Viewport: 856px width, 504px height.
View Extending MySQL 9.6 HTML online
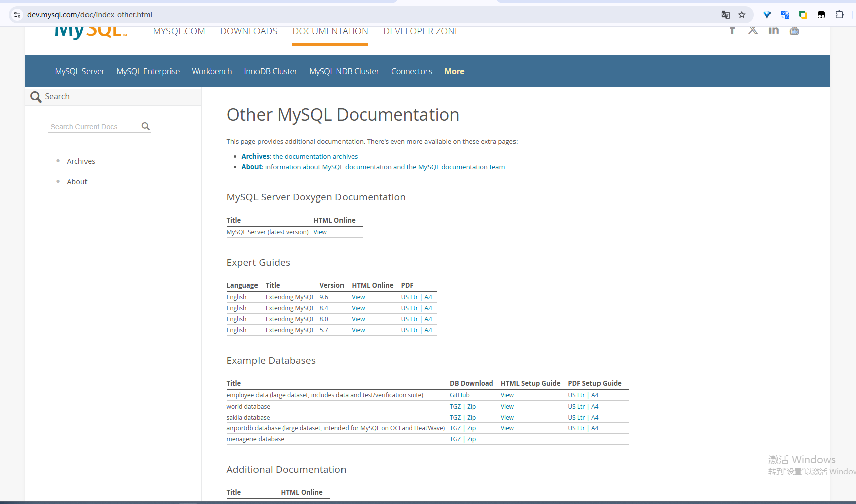click(358, 297)
